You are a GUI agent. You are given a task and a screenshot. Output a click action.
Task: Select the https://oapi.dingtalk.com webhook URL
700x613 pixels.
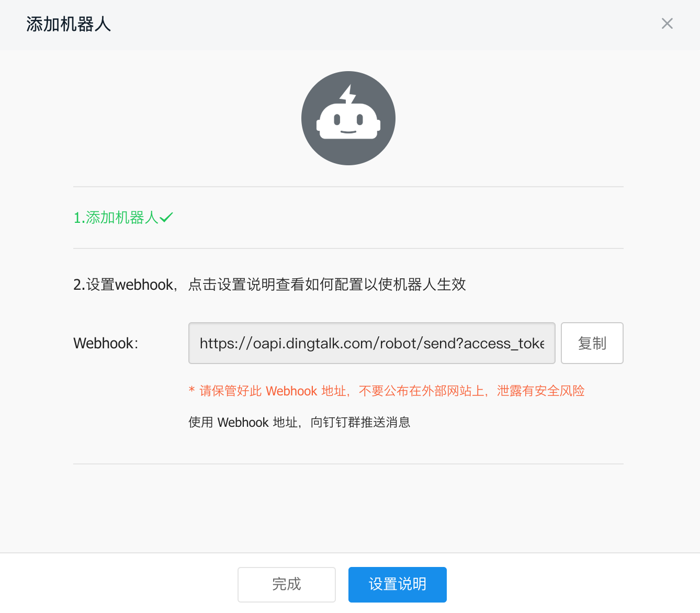click(371, 343)
